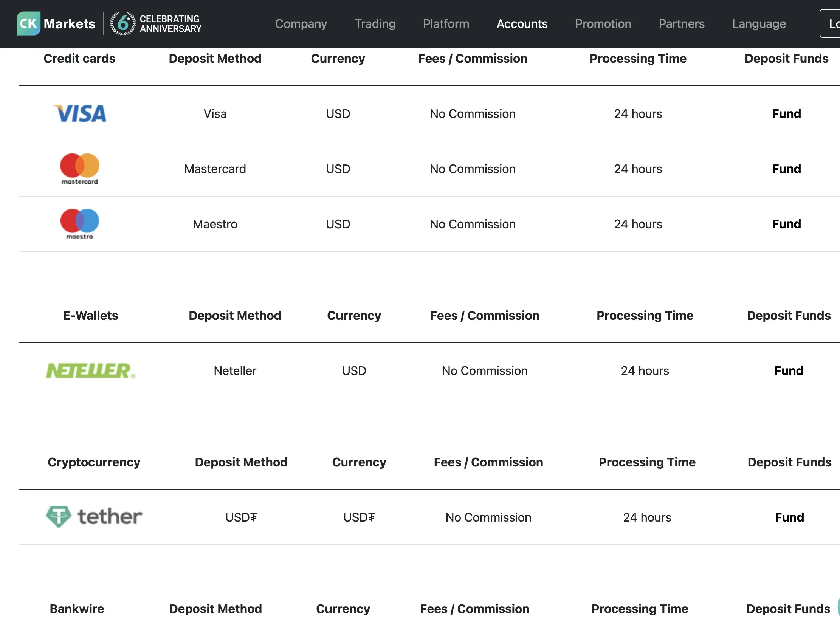Click the partially visible login button
840x635 pixels.
(830, 23)
